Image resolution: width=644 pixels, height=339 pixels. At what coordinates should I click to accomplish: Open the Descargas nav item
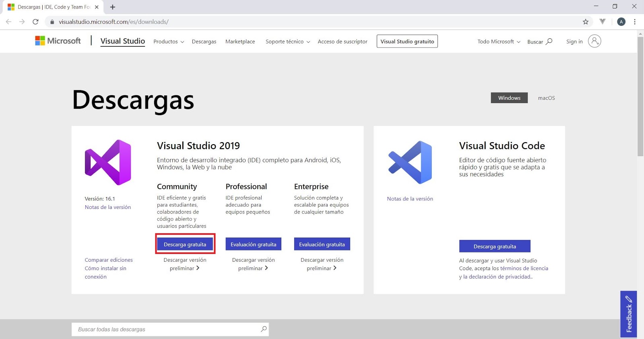click(204, 41)
